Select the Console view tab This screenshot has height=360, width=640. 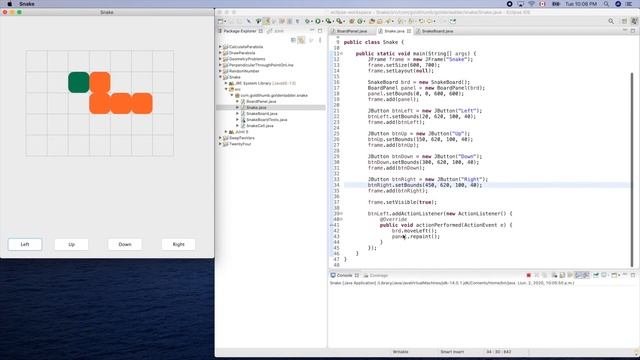(344, 276)
